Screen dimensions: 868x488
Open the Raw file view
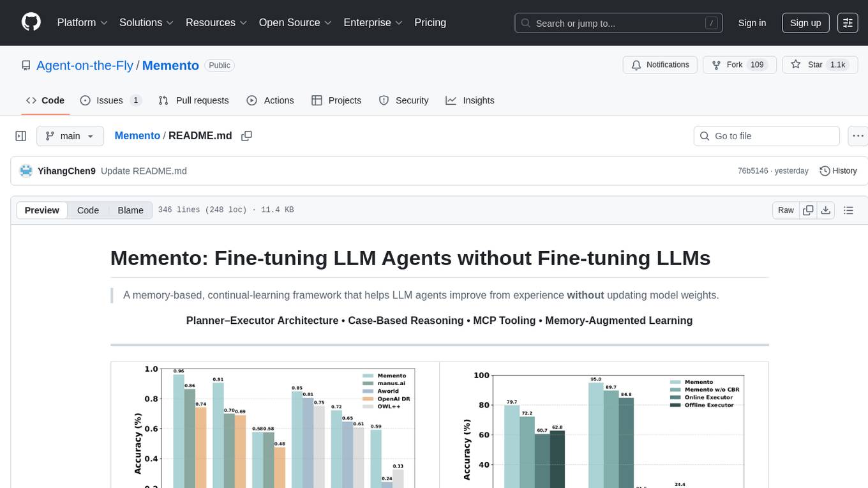click(x=786, y=210)
